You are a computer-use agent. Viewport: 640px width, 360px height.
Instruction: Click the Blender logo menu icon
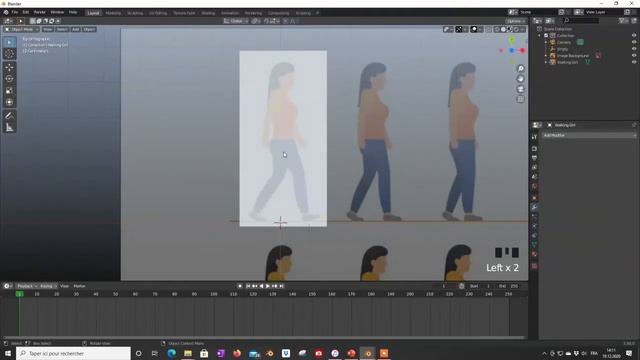[6, 13]
